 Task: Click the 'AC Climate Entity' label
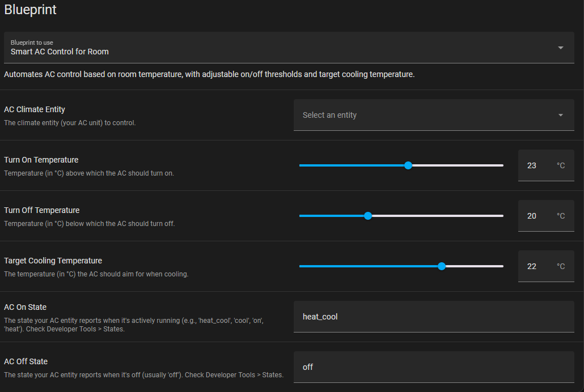click(x=35, y=109)
